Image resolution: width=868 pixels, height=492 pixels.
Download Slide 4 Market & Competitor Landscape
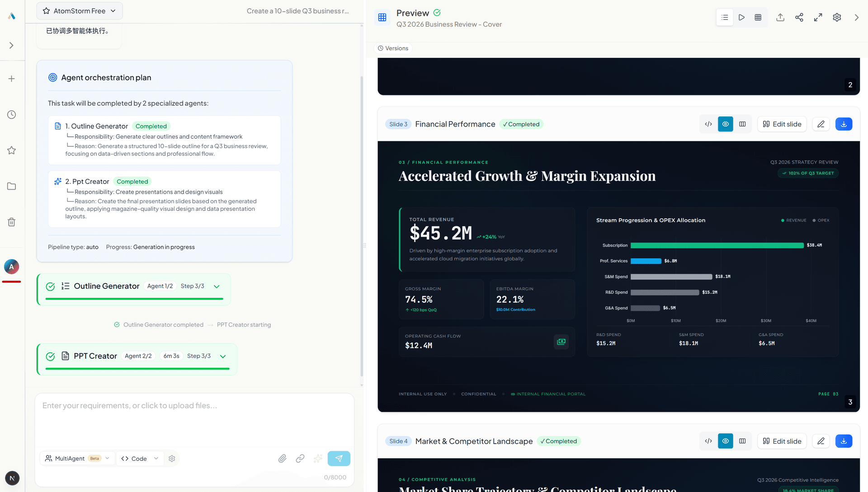pos(844,441)
